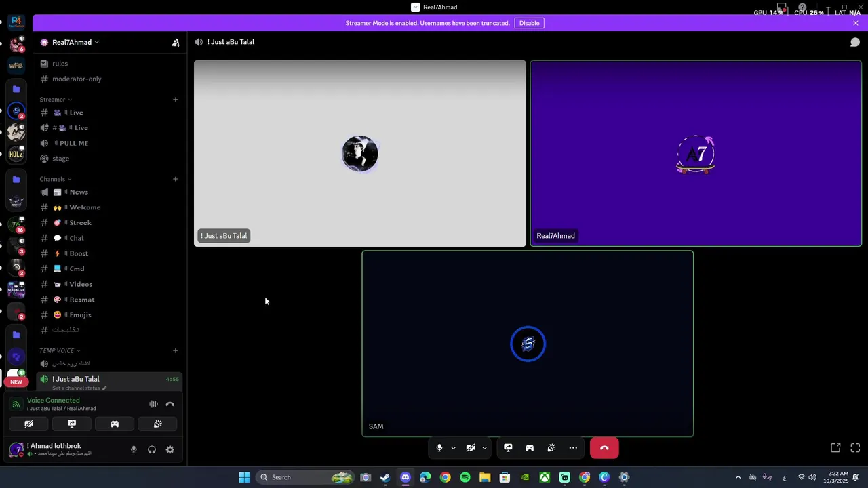The width and height of the screenshot is (868, 488).
Task: Open the Welcome channel
Action: pos(109,207)
